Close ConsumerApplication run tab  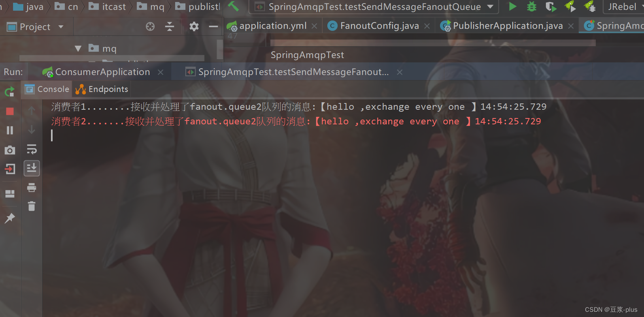161,72
